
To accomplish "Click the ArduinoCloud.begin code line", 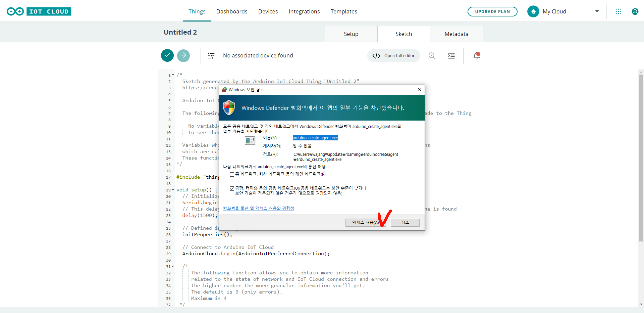I will 256,254.
